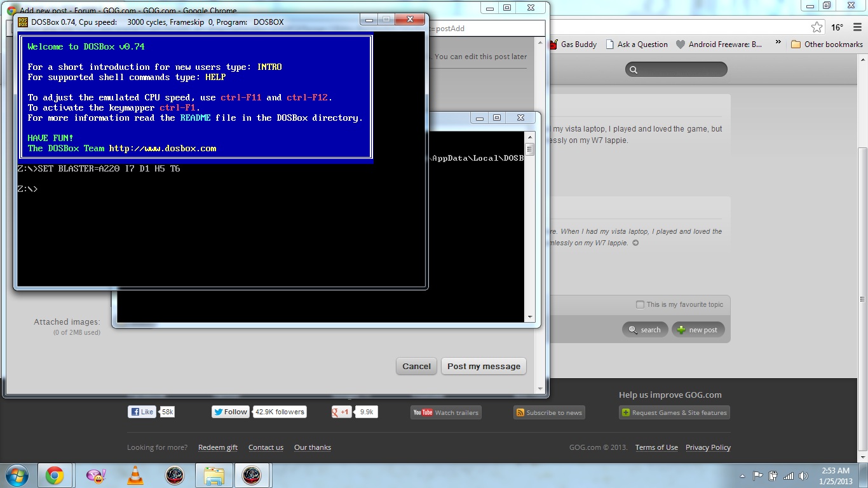Open the 16° weather extension
This screenshot has width=868, height=488.
837,27
